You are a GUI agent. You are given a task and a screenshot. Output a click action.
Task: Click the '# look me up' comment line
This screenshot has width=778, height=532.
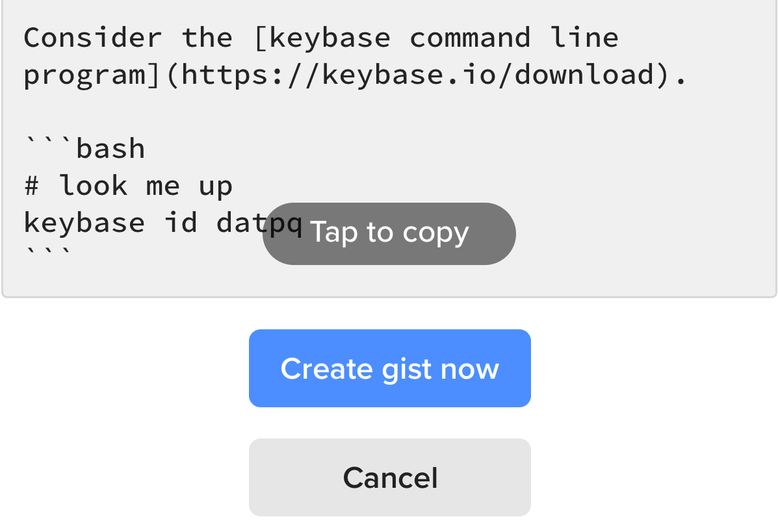pyautogui.click(x=128, y=186)
